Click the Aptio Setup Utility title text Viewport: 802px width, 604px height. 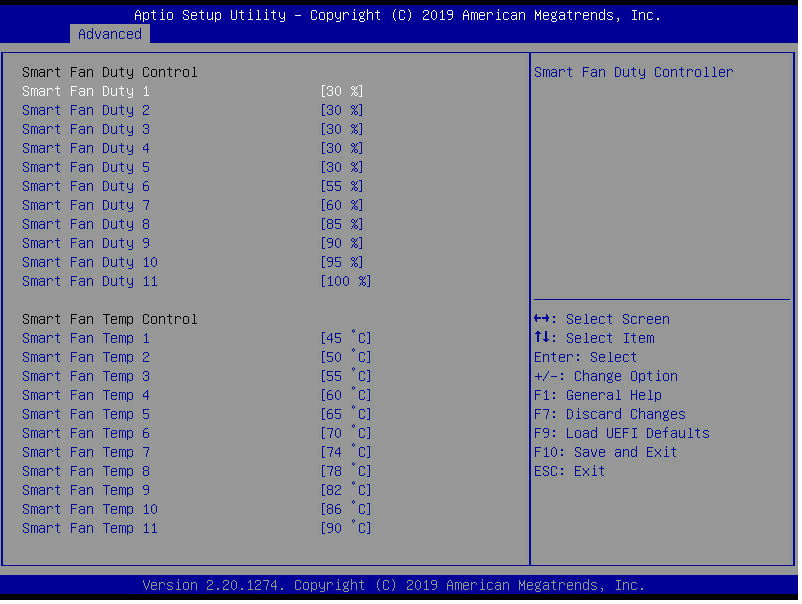click(397, 15)
